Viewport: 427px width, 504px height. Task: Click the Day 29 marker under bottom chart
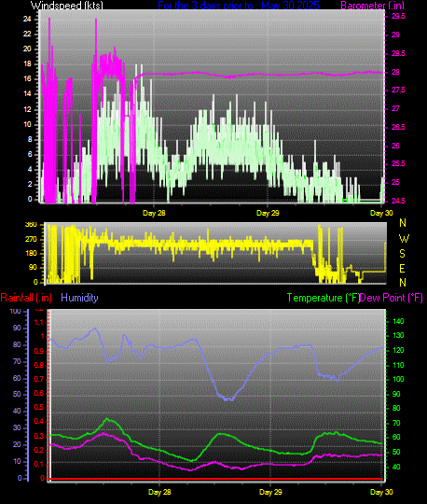[x=270, y=492]
